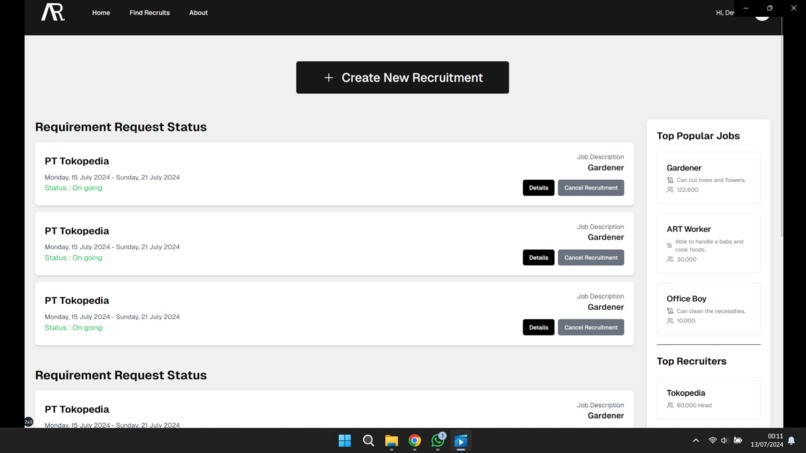Switch to Google Chrome on the taskbar
The height and width of the screenshot is (453, 806).
click(x=415, y=441)
